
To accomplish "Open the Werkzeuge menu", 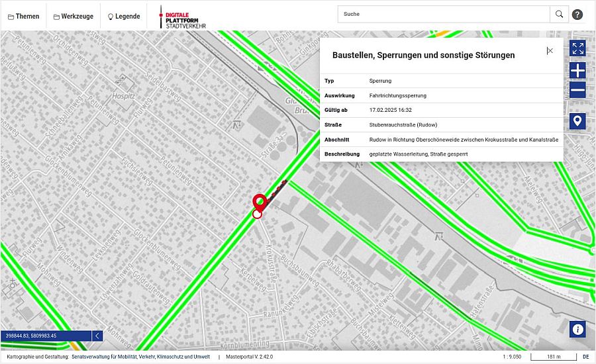I will tap(73, 16).
